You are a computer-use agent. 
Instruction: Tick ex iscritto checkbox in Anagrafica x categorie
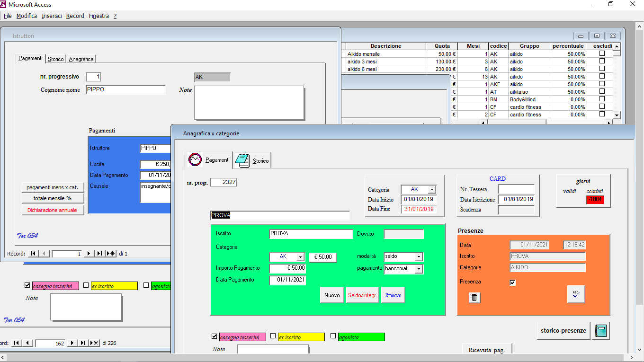tap(273, 336)
